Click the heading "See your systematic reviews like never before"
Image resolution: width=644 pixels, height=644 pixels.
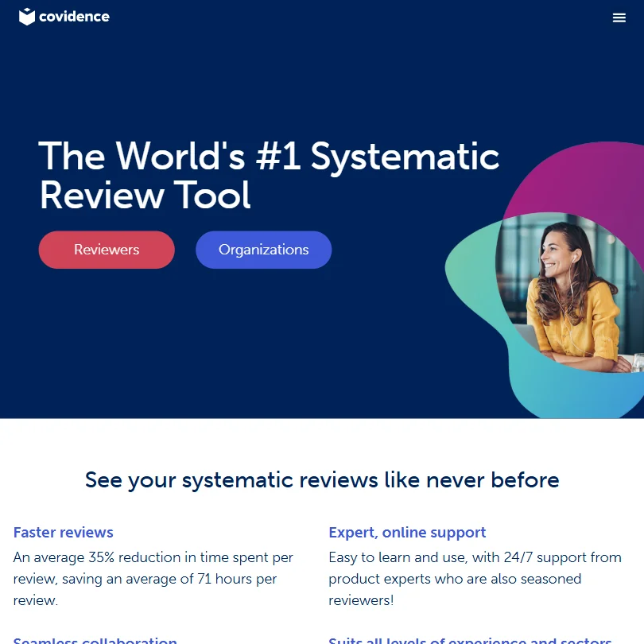(x=322, y=479)
